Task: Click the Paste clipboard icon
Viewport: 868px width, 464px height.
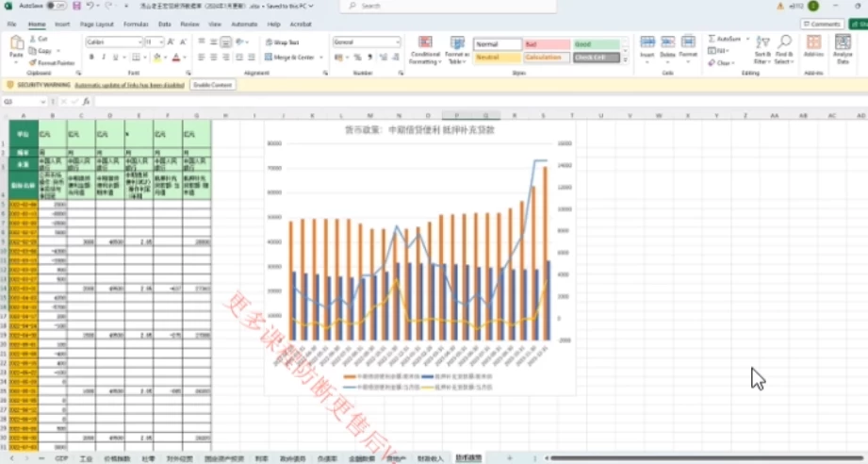Action: [16, 43]
